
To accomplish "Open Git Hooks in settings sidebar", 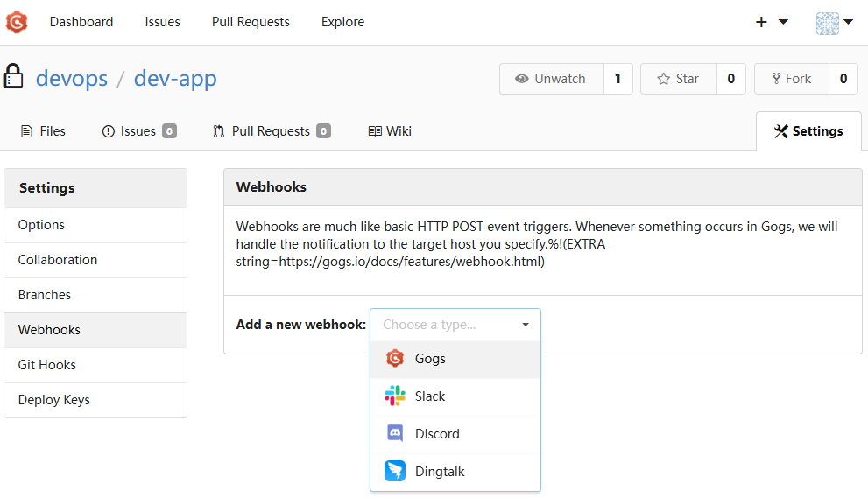I will pos(95,365).
